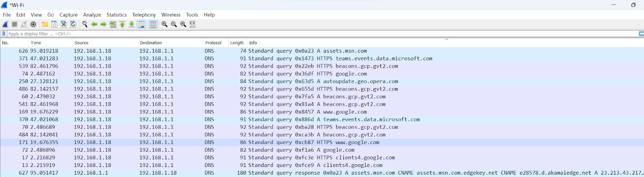Open the File menu

tap(7, 15)
